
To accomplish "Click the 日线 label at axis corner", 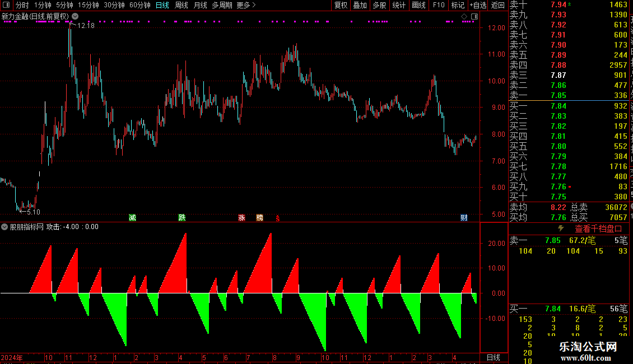I will click(x=494, y=357).
